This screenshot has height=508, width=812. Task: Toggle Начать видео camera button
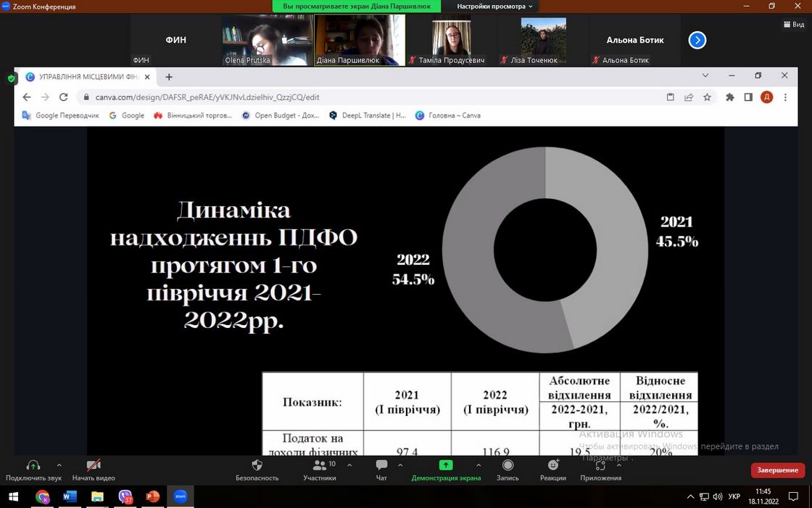point(94,465)
